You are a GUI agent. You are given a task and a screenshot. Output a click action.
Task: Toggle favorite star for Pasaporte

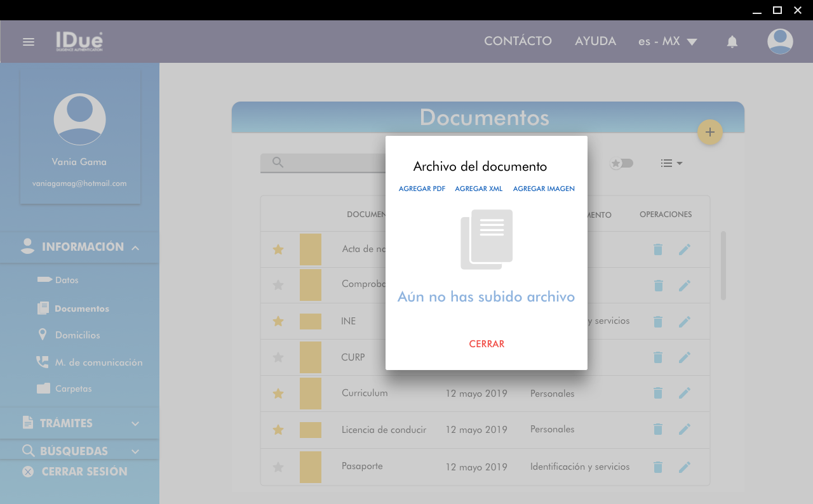coord(278,467)
